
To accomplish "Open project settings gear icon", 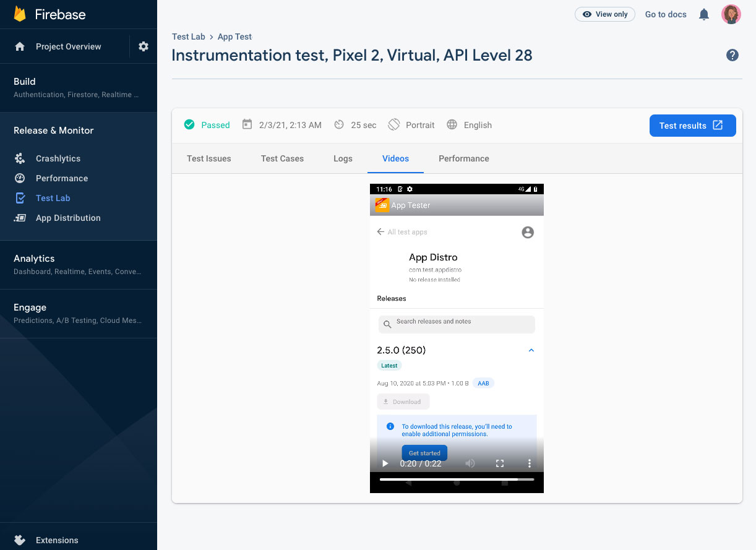I will point(144,46).
